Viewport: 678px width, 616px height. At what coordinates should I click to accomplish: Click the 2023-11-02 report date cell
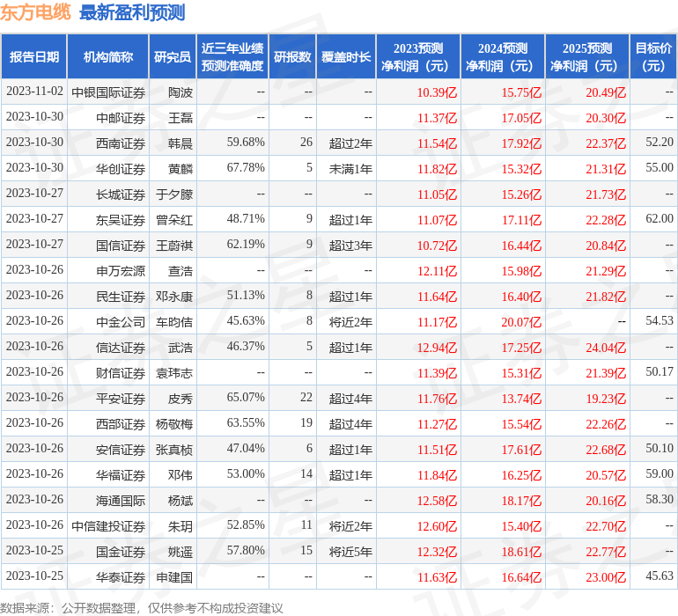[34, 92]
